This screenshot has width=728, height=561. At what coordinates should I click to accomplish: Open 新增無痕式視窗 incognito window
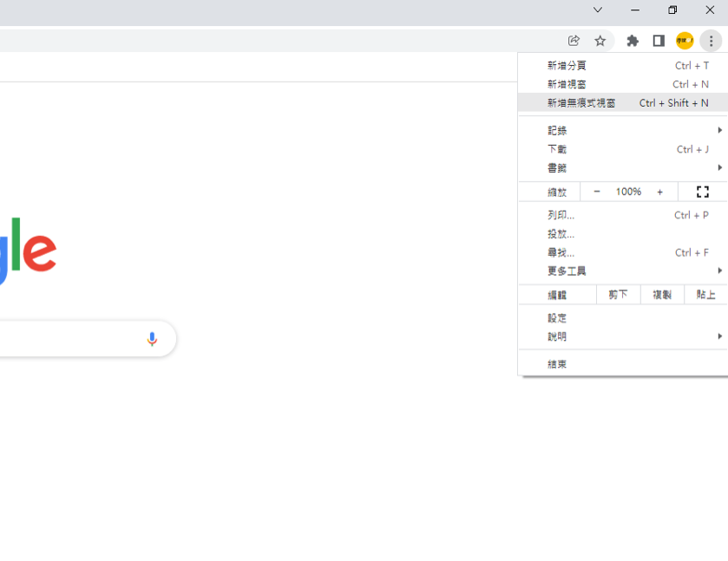tap(623, 102)
